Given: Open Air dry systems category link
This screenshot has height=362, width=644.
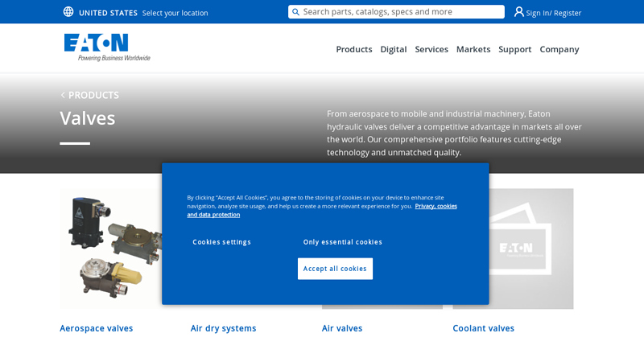Looking at the screenshot, I should coord(223,328).
